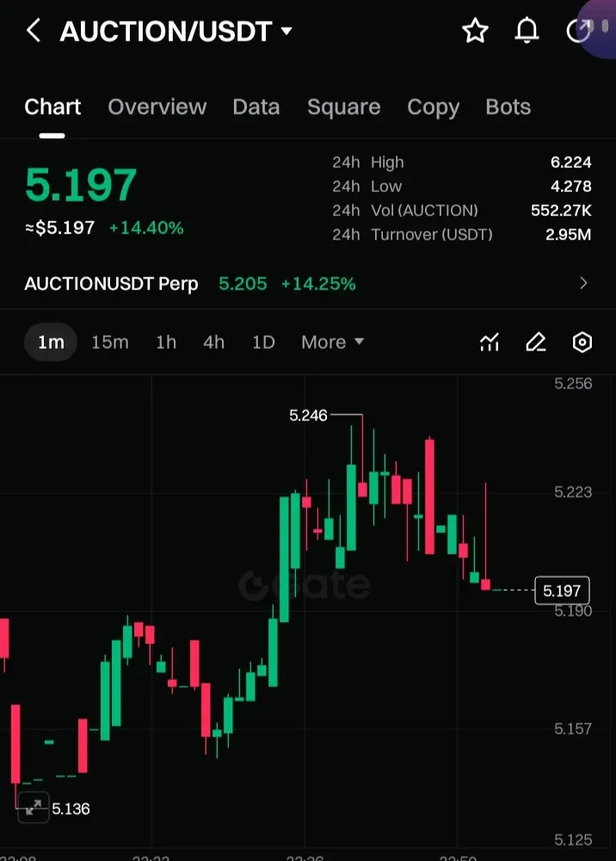Open the Data tab
Image resolution: width=616 pixels, height=861 pixels.
click(256, 107)
